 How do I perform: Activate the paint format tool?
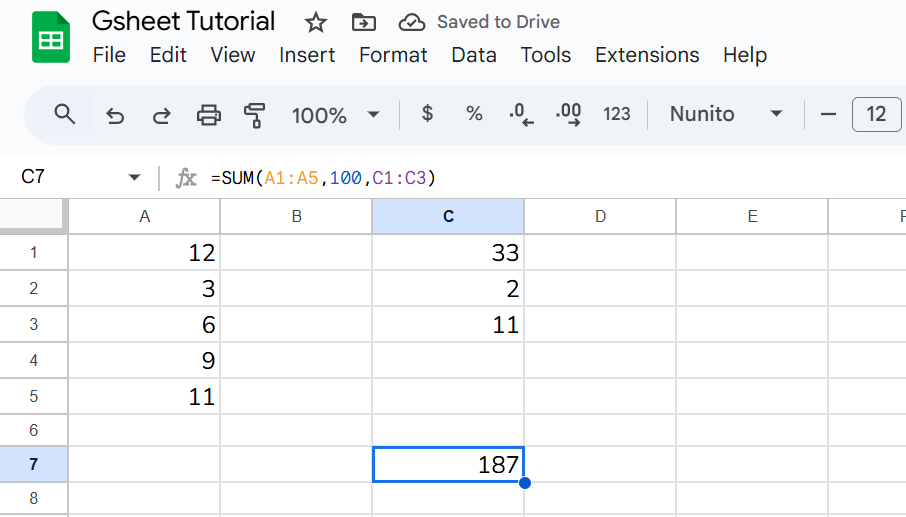click(255, 115)
